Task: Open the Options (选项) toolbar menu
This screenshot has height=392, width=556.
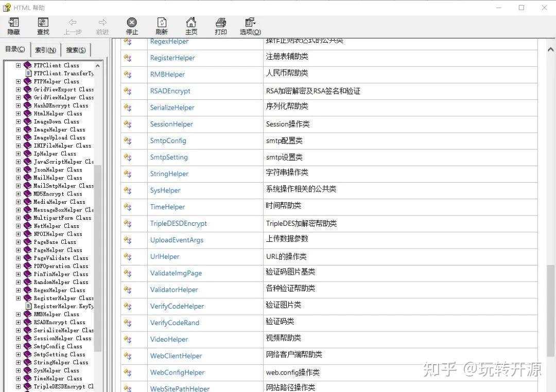Action: [x=250, y=26]
